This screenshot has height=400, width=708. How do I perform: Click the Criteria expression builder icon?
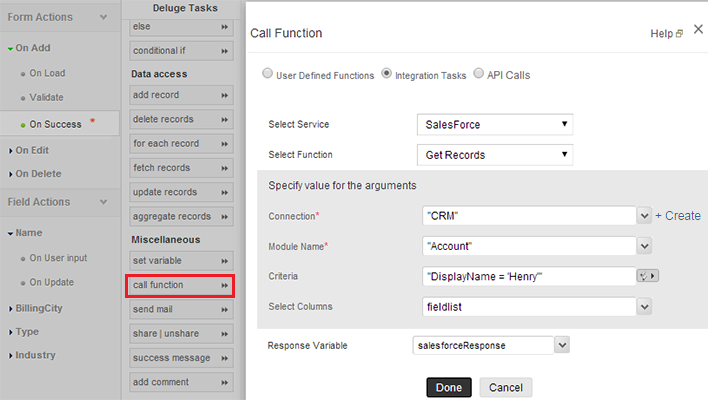tap(647, 276)
